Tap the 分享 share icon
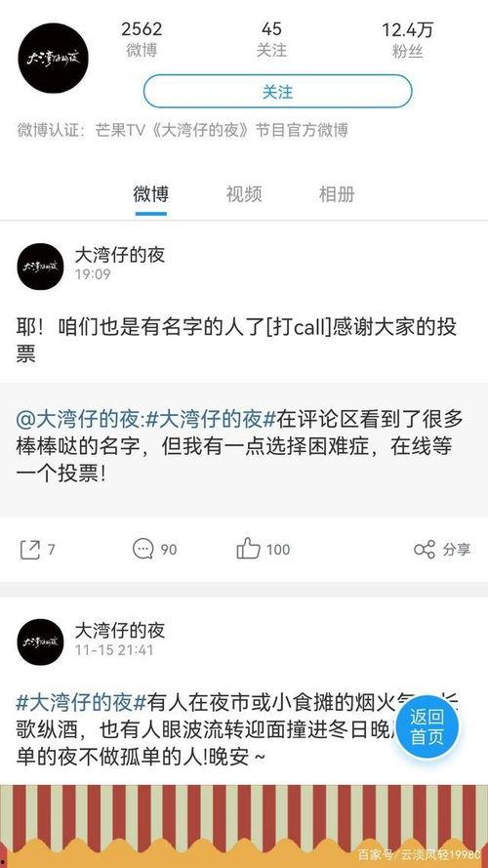 (425, 550)
